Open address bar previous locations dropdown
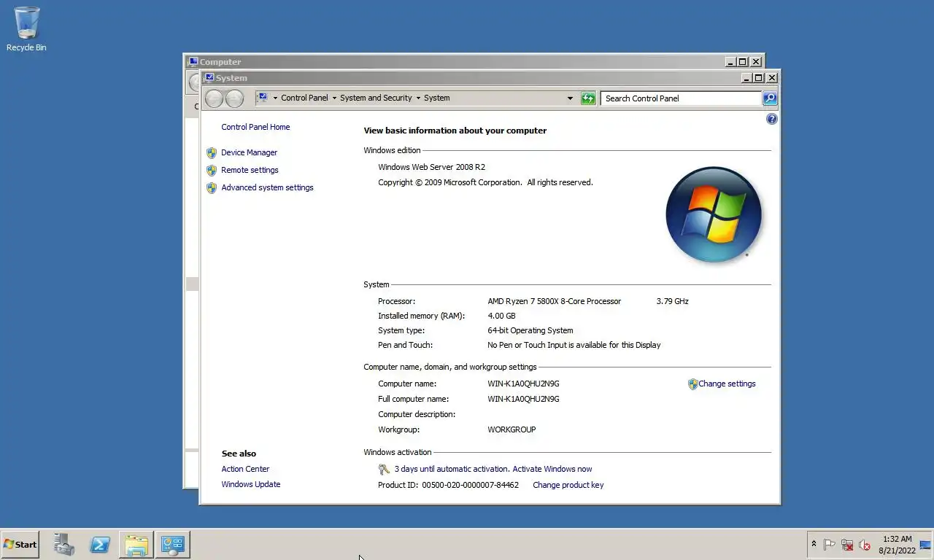The width and height of the screenshot is (934, 560). (570, 98)
